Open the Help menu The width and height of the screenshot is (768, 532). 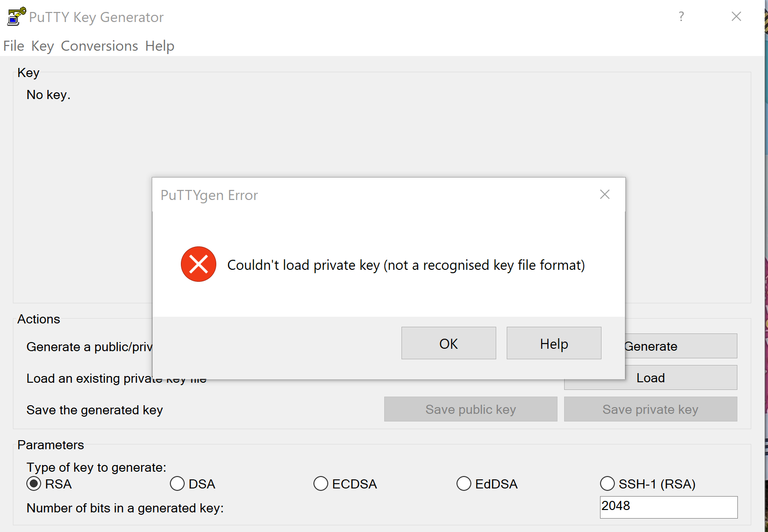tap(160, 45)
